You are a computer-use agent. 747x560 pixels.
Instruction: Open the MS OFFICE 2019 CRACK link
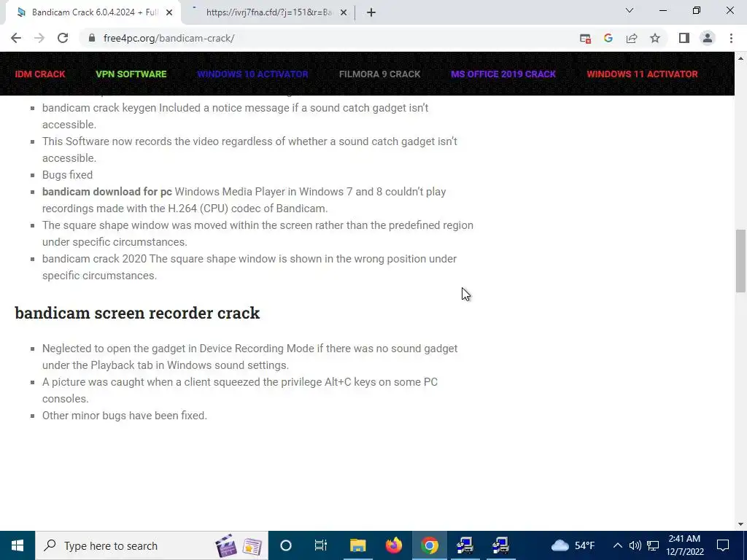(503, 74)
